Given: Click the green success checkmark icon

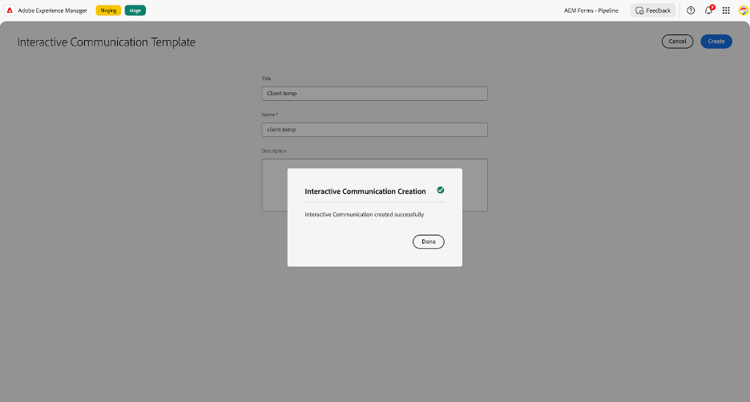Looking at the screenshot, I should tap(441, 190).
